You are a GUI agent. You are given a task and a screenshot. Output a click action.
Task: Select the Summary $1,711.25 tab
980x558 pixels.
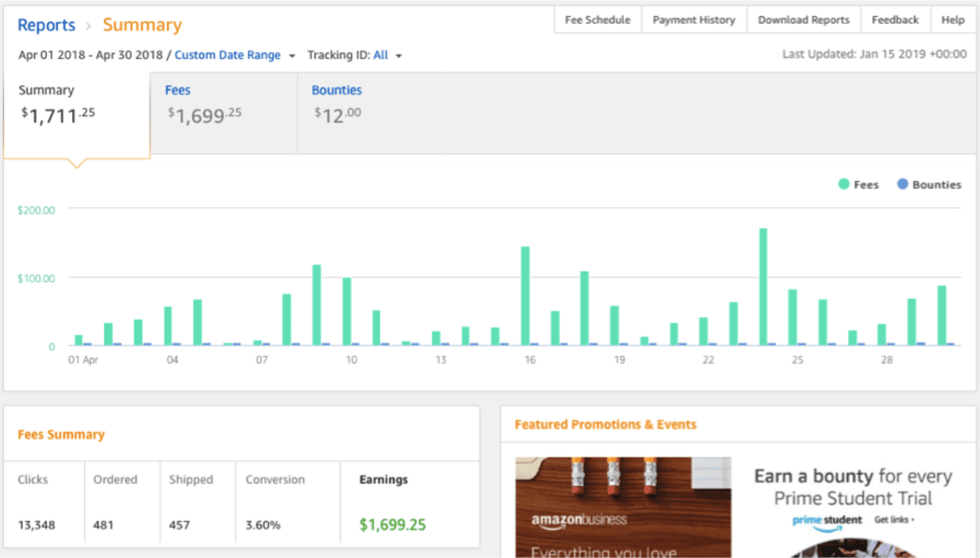77,115
